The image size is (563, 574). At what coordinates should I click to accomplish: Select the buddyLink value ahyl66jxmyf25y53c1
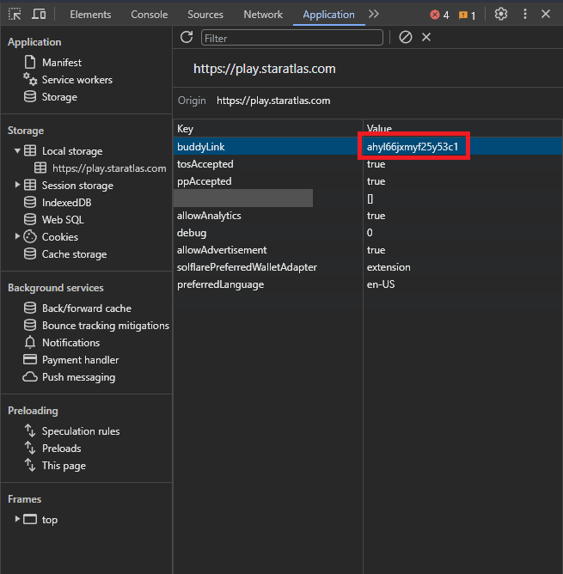(x=412, y=147)
